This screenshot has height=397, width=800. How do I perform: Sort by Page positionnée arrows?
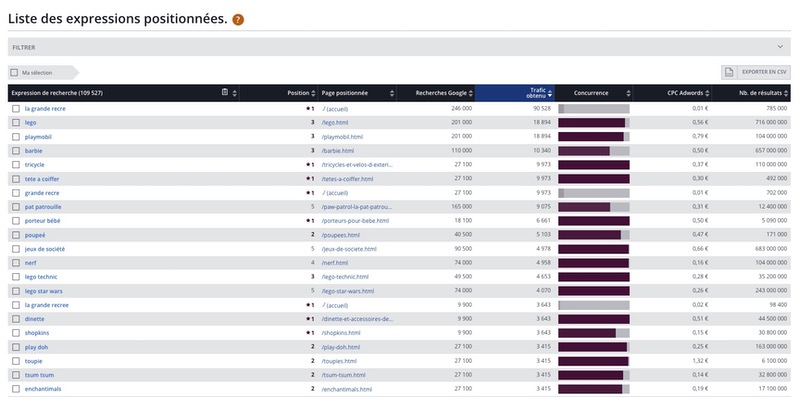[392, 93]
